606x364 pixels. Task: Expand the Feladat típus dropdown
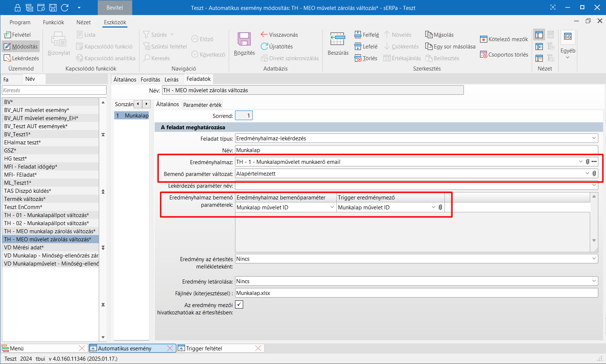click(x=594, y=138)
